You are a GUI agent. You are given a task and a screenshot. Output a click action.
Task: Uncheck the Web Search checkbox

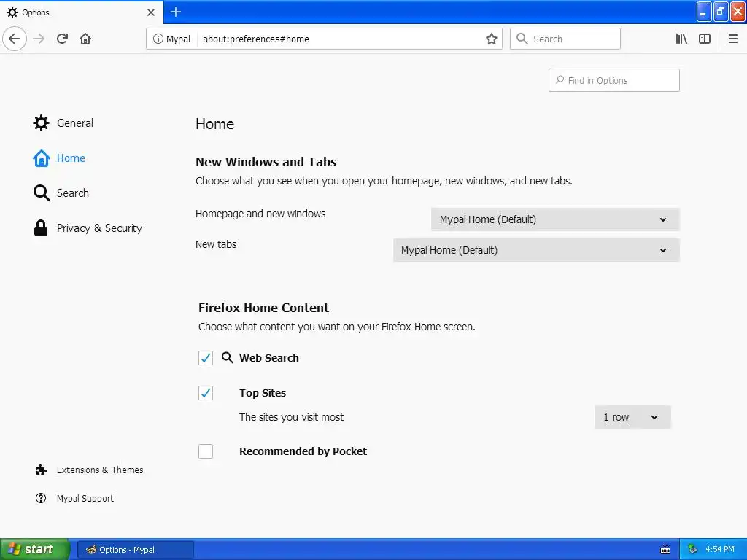[206, 358]
